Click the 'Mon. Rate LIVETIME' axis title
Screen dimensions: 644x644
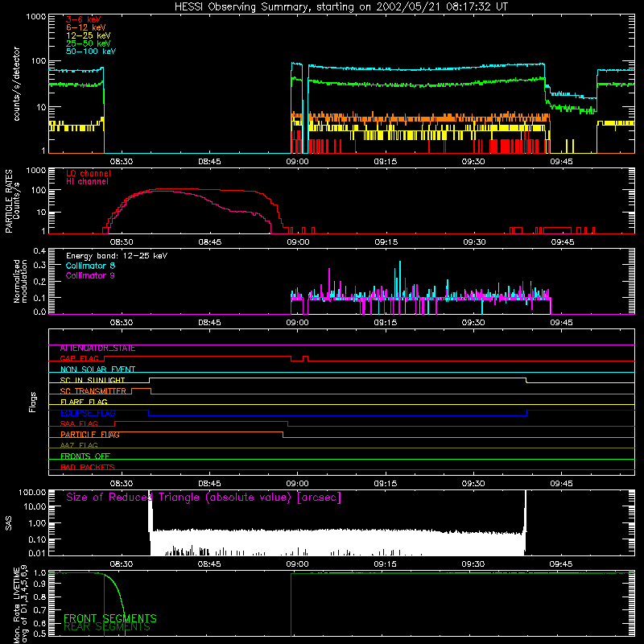[x=16, y=605]
